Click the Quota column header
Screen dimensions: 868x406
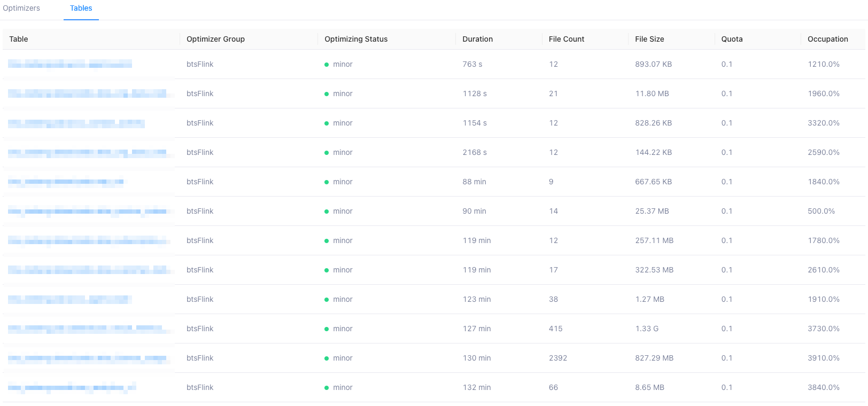tap(732, 39)
